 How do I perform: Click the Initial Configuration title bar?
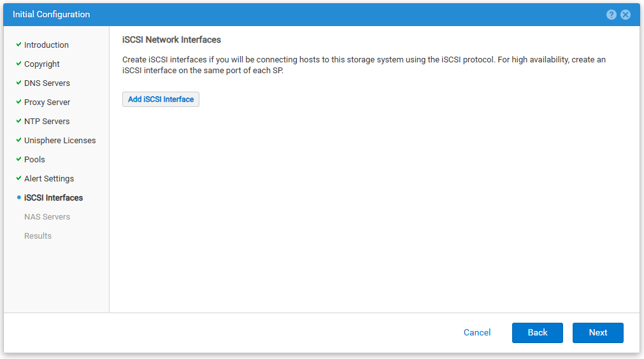tap(322, 15)
